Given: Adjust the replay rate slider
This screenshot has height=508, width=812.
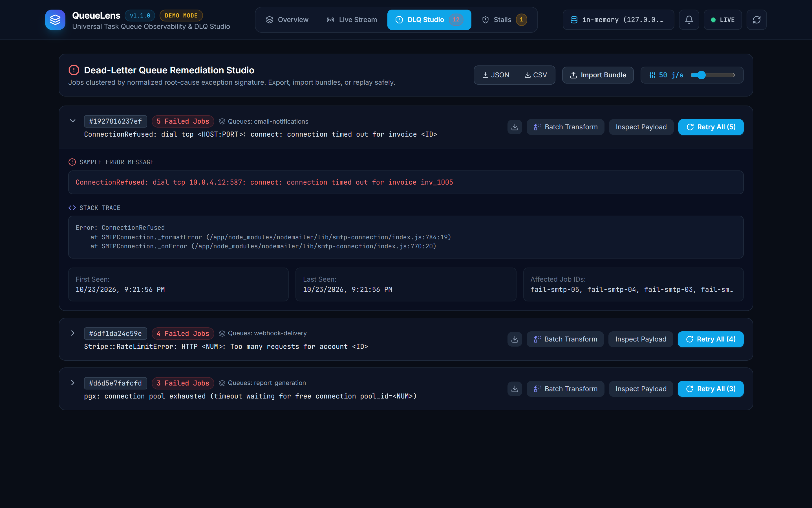Looking at the screenshot, I should (x=712, y=75).
